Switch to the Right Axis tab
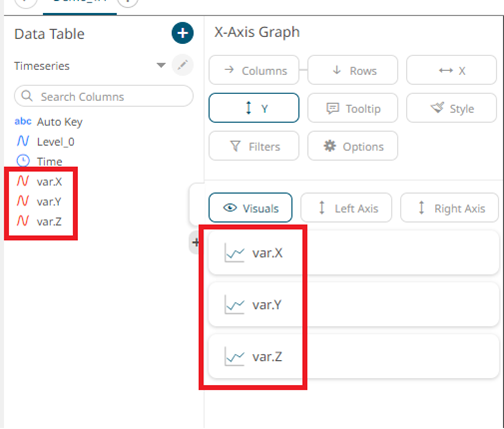The width and height of the screenshot is (504, 429). (449, 208)
